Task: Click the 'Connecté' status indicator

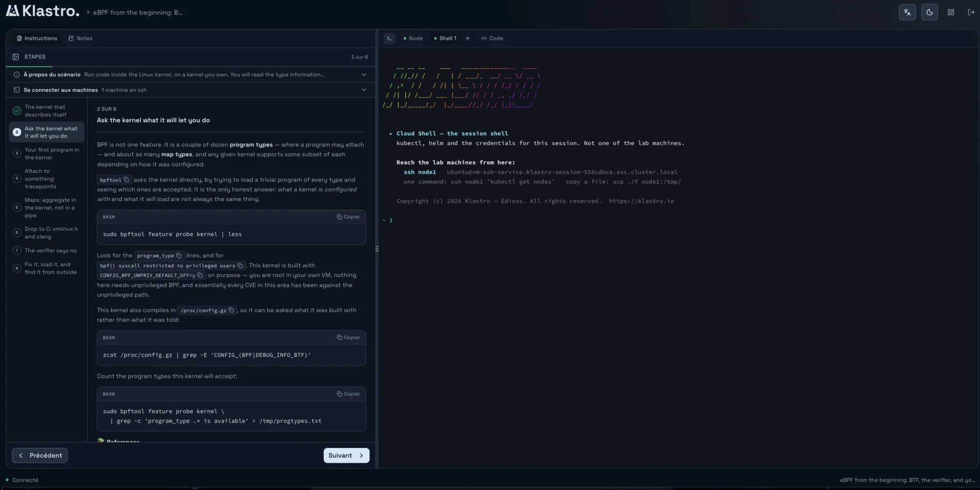Action: tap(22, 480)
